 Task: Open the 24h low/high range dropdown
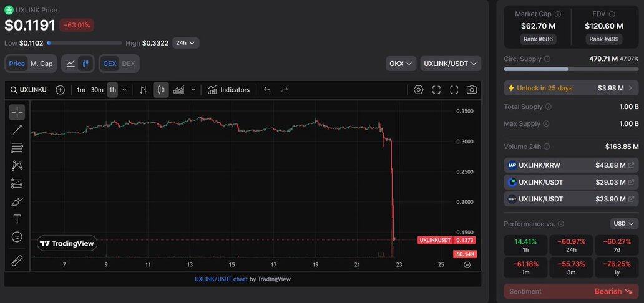[185, 42]
